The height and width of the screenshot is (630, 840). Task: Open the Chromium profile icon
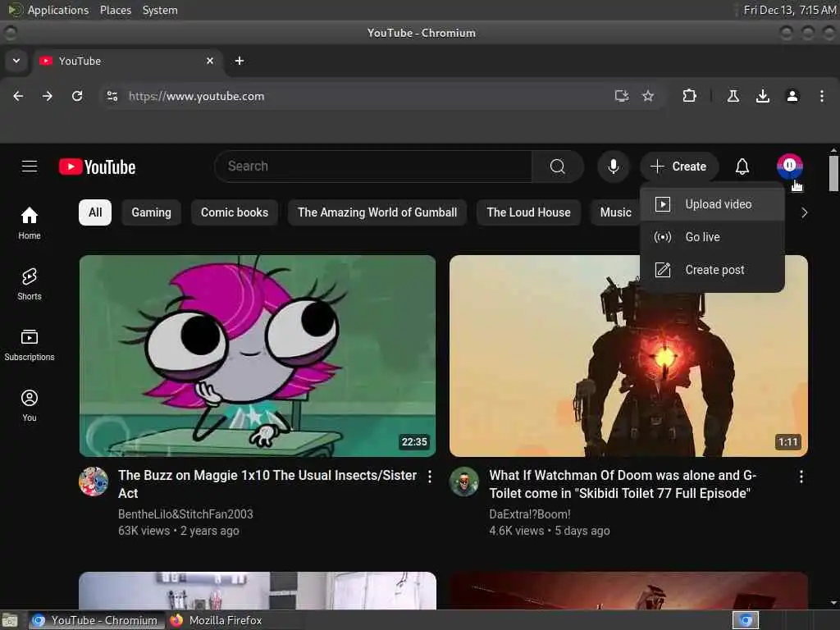(x=792, y=96)
